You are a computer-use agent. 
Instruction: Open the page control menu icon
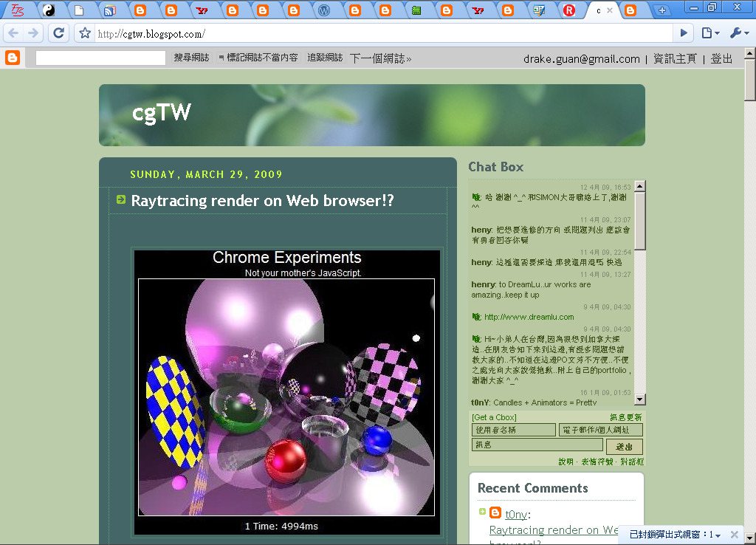(711, 33)
